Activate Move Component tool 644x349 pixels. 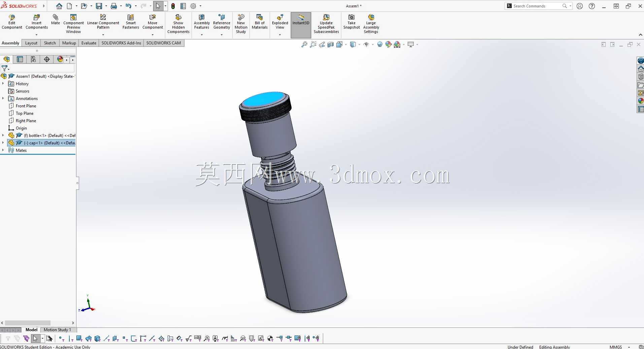click(152, 22)
